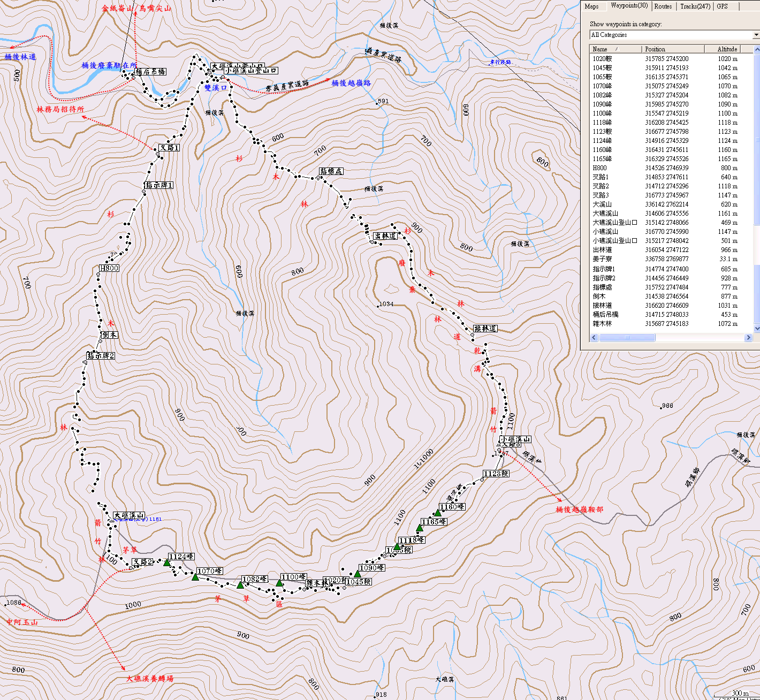760x700 pixels.
Task: Open the Tracks(247) tab
Action: click(x=695, y=6)
